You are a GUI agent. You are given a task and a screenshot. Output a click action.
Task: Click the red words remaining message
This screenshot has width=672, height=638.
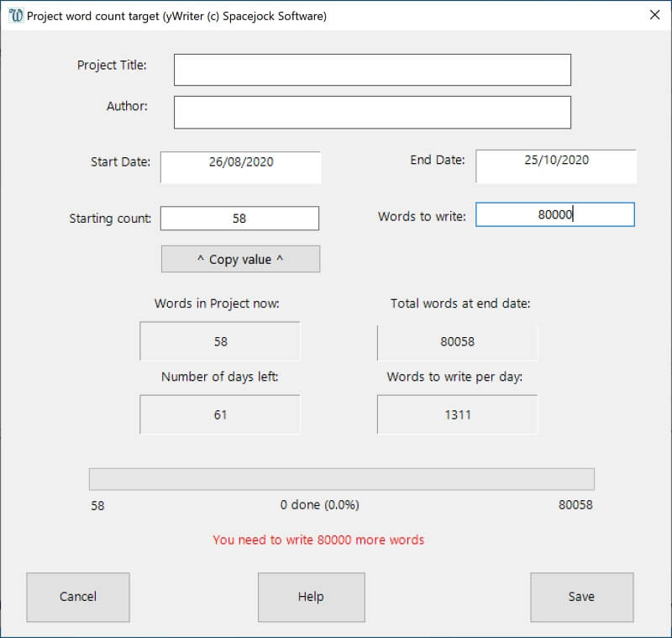pos(318,540)
